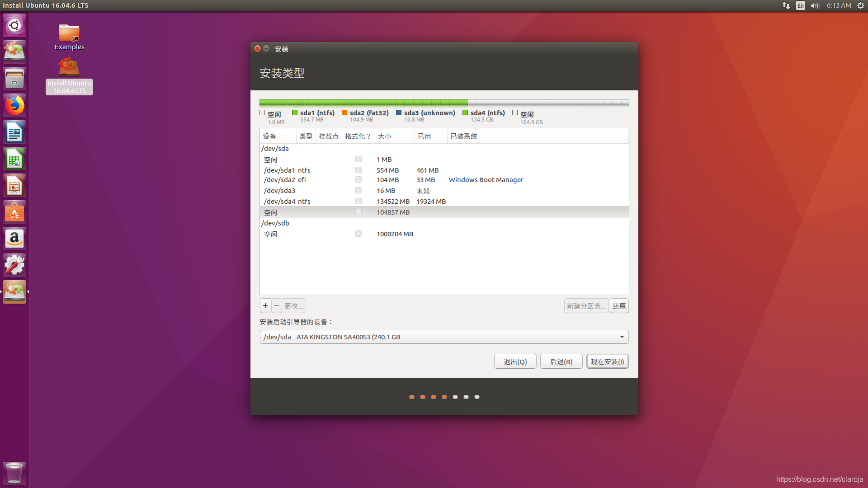868x488 pixels.
Task: Open the network indicator in the top bar
Action: point(786,5)
